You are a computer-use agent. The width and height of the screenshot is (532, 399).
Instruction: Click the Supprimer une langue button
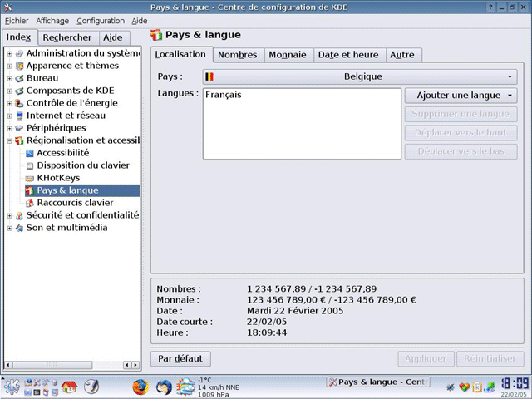[x=461, y=114]
